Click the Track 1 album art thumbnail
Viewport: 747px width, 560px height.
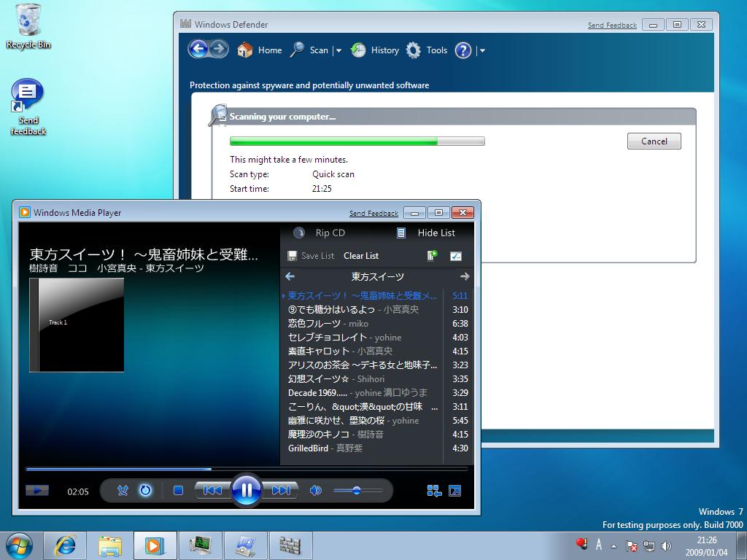(77, 324)
